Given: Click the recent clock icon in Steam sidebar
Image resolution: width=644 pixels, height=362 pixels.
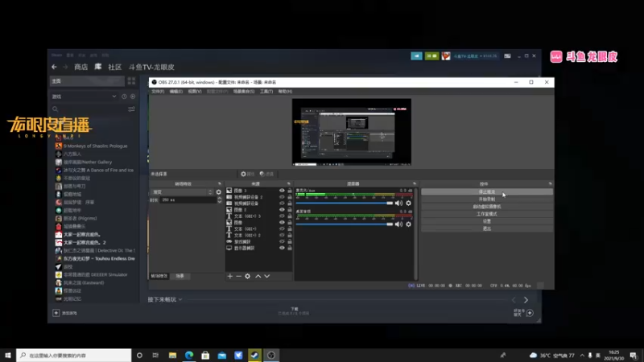Looking at the screenshot, I should coord(124,97).
